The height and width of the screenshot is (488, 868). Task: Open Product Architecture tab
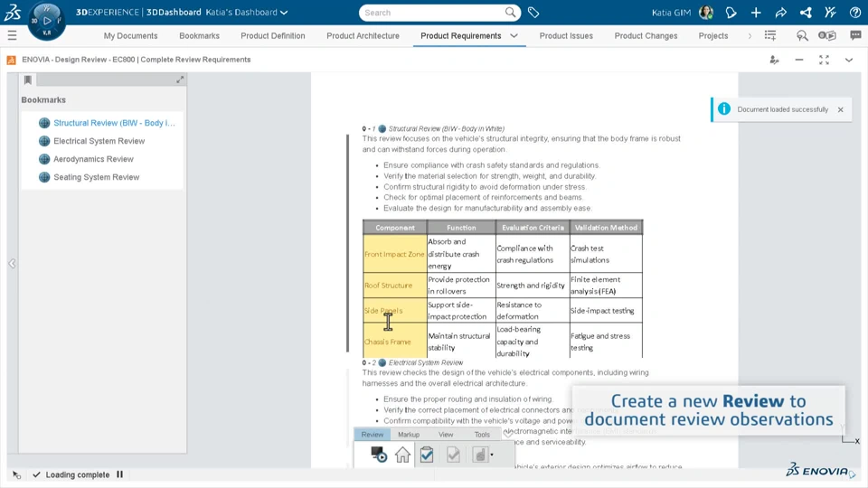pyautogui.click(x=363, y=35)
